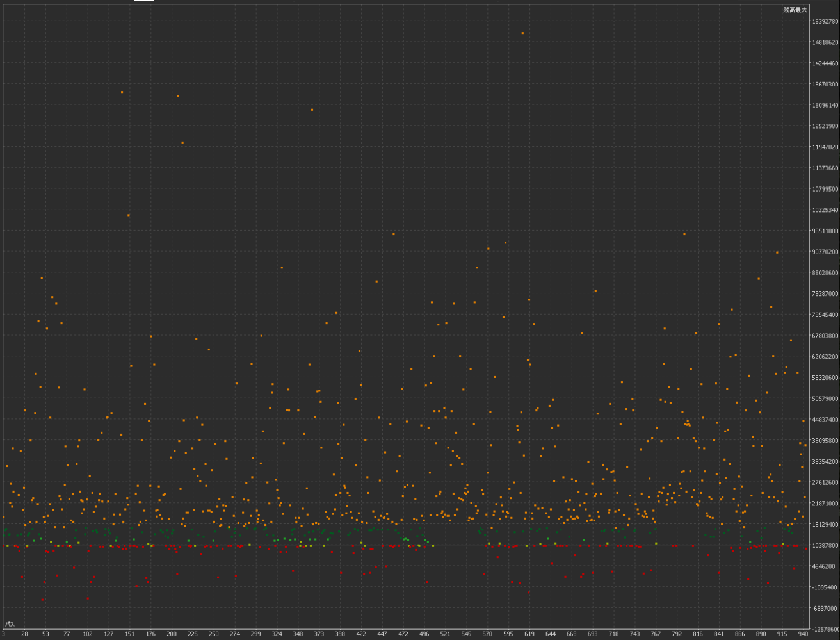The height and width of the screenshot is (640, 840).
Task: Click y-axis value 96511800
Action: tap(825, 231)
